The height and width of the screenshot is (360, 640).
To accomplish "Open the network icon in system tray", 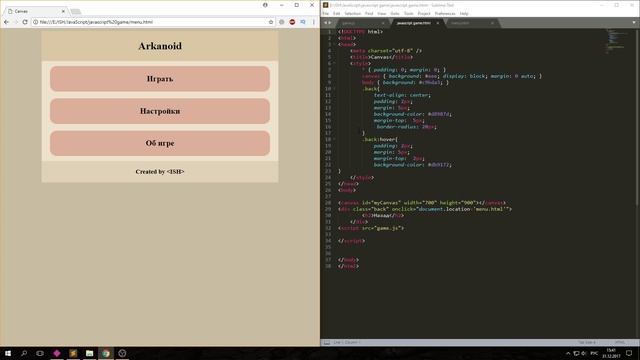I will pos(576,353).
